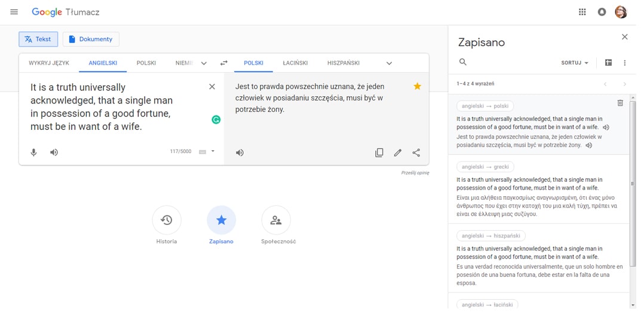Expand the source language list chevron
644x317 pixels.
point(204,63)
